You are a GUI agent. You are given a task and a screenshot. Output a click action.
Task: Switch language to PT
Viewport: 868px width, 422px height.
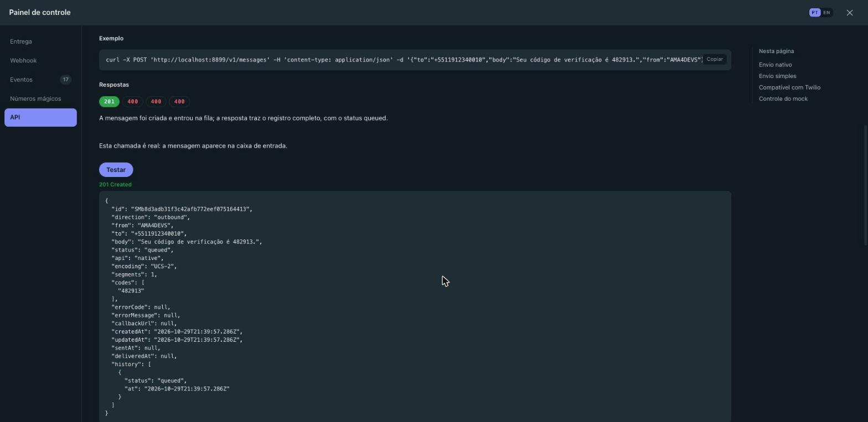point(815,12)
